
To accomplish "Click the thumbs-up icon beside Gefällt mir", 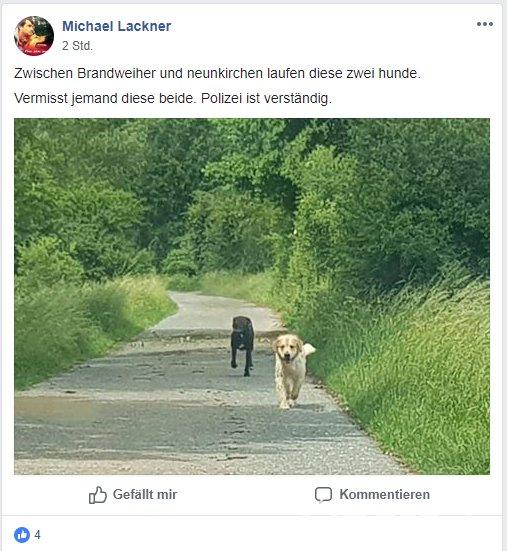I will point(97,495).
